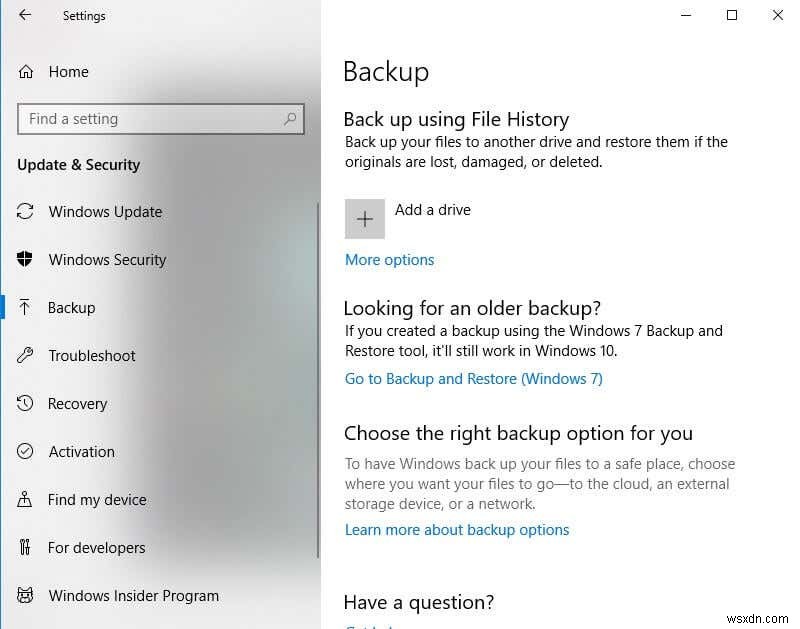
Task: Click the back arrow at top left
Action: pyautogui.click(x=22, y=15)
